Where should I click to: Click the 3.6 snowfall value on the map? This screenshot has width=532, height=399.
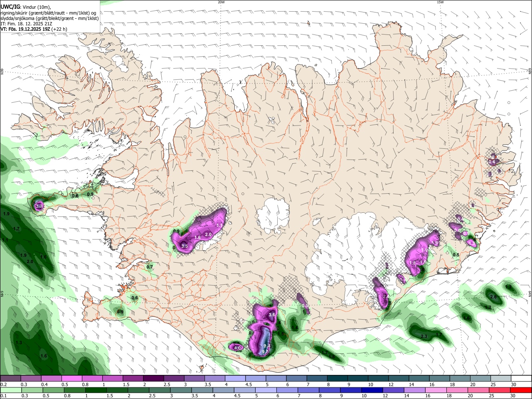(272, 315)
